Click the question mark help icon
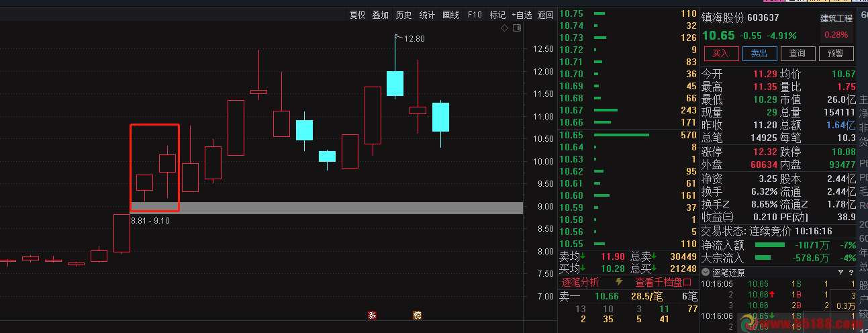Viewport: 868px width, 333px height. (x=851, y=273)
